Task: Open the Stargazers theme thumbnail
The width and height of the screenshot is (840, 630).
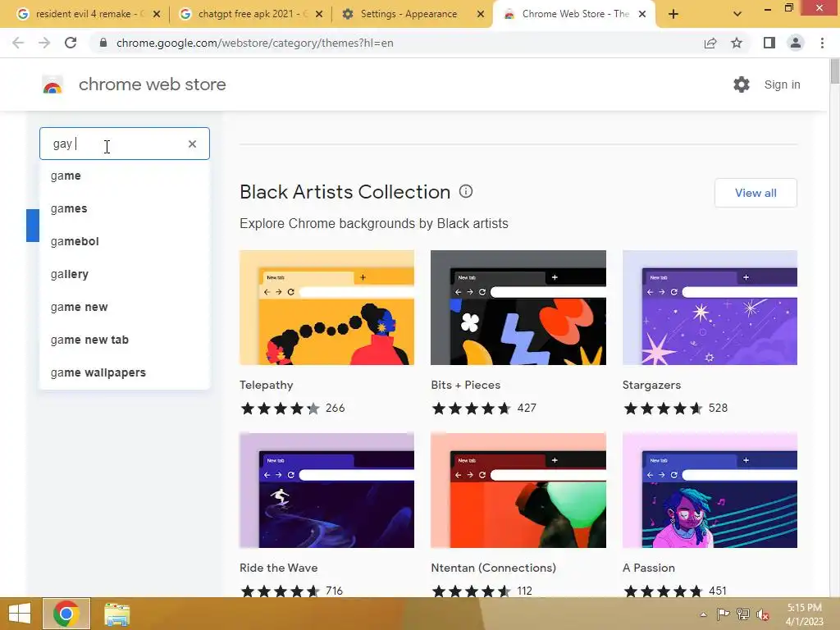Action: coord(710,308)
